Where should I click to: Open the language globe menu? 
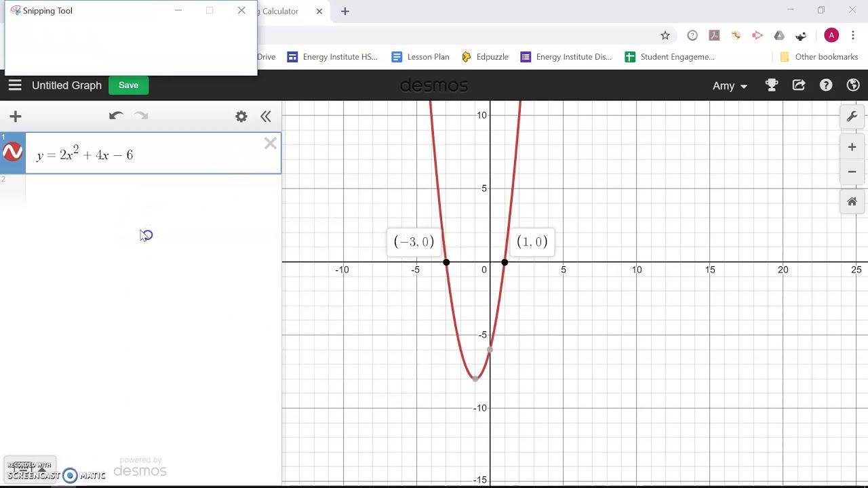tap(853, 85)
